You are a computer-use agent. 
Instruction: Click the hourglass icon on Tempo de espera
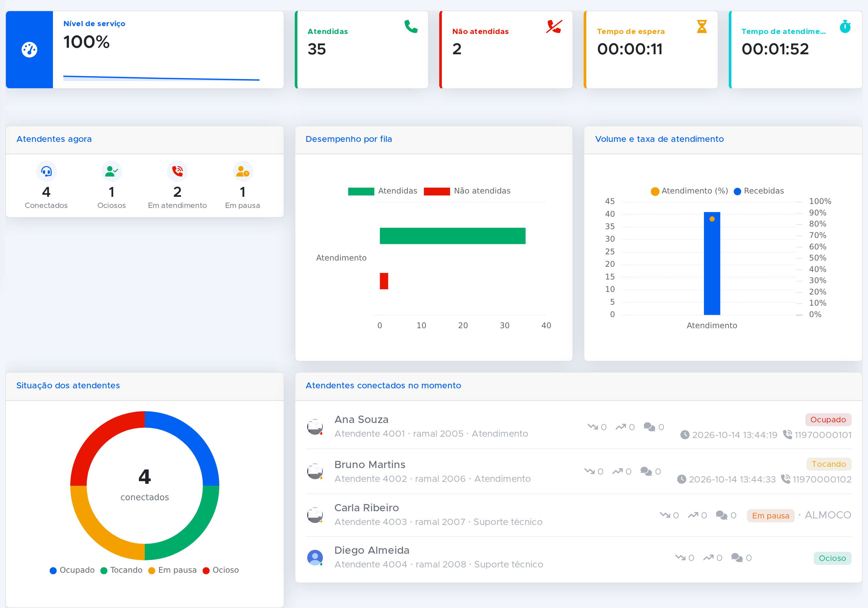pyautogui.click(x=702, y=26)
